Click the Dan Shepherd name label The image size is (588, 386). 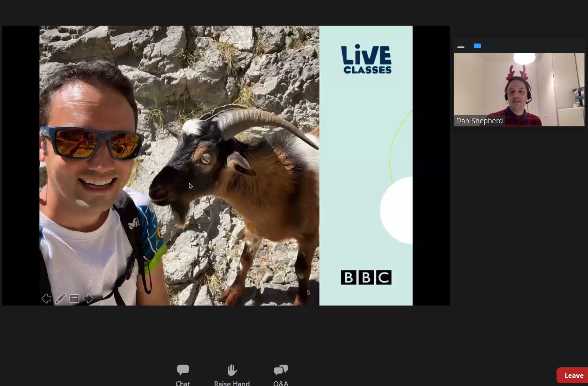[480, 121]
